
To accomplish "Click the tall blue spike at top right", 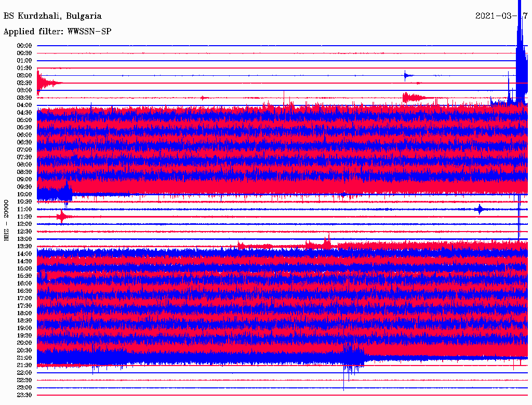I will tap(521, 47).
